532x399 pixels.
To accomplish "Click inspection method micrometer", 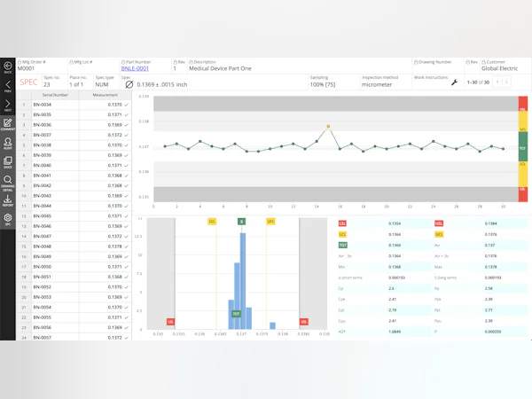I will (377, 84).
